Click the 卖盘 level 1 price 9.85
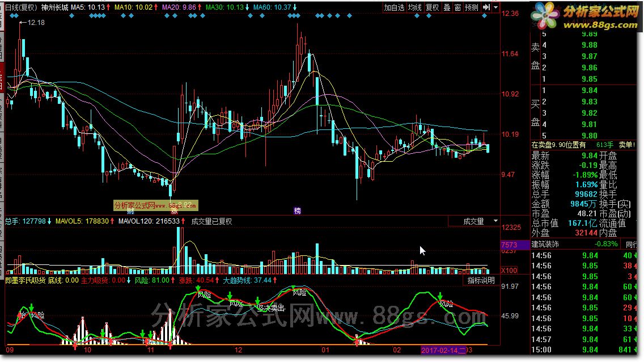This screenshot has height=362, width=644. tap(590, 79)
